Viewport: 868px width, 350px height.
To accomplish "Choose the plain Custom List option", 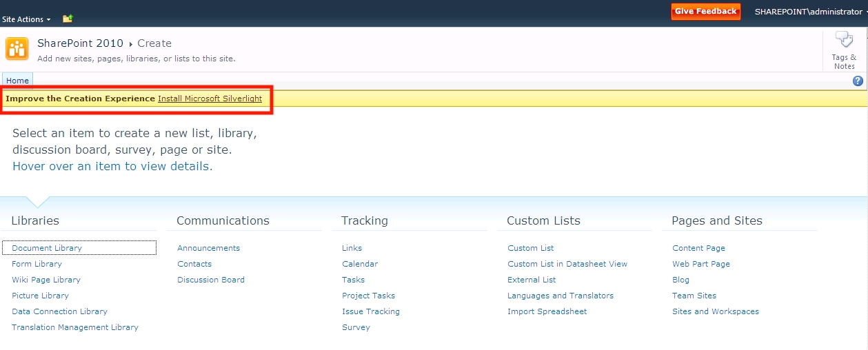I will pos(531,248).
